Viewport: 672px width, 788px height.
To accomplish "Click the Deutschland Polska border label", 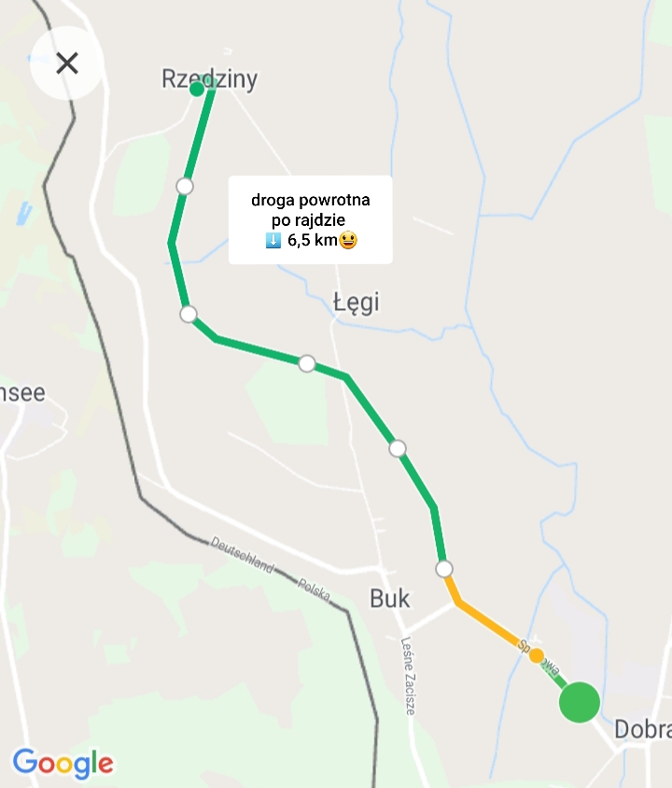I will click(x=271, y=569).
